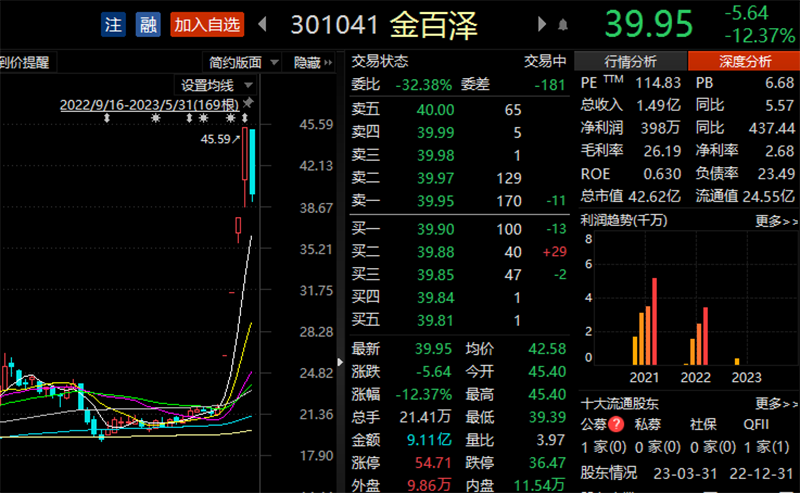
Task: Click the small 2023 orange profit bar
Action: tap(737, 361)
